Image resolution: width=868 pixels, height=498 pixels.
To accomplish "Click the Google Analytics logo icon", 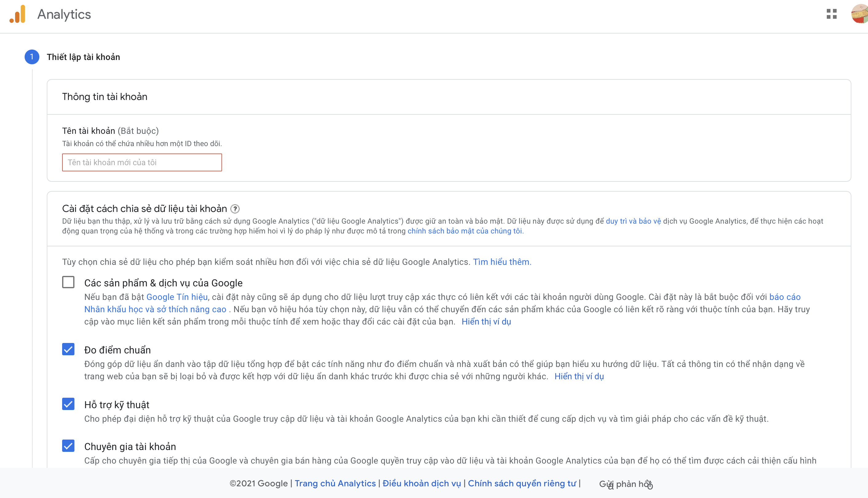I will [18, 14].
